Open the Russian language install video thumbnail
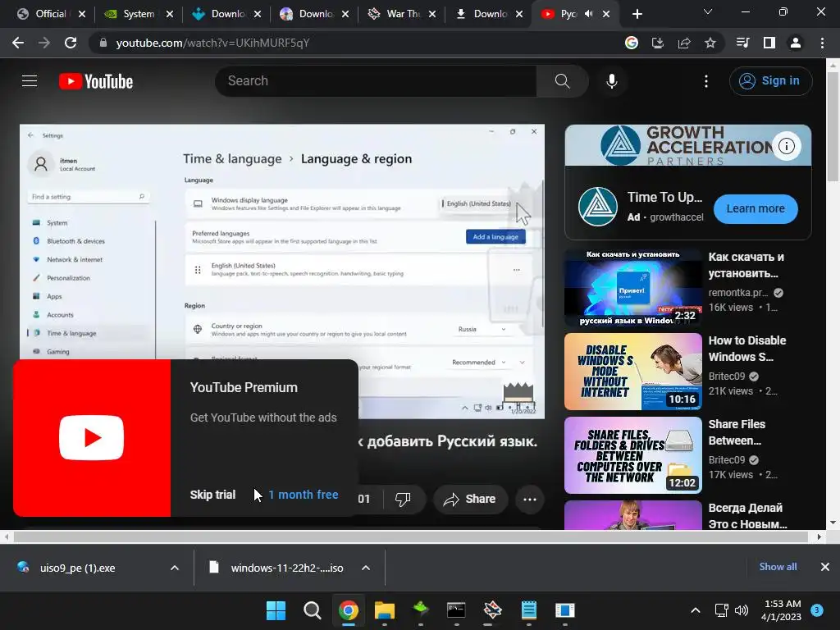840x630 pixels. coord(632,288)
